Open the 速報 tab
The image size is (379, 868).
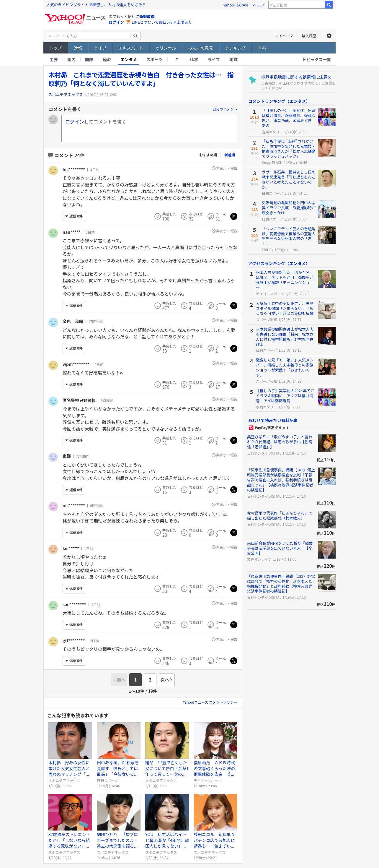pos(78,48)
